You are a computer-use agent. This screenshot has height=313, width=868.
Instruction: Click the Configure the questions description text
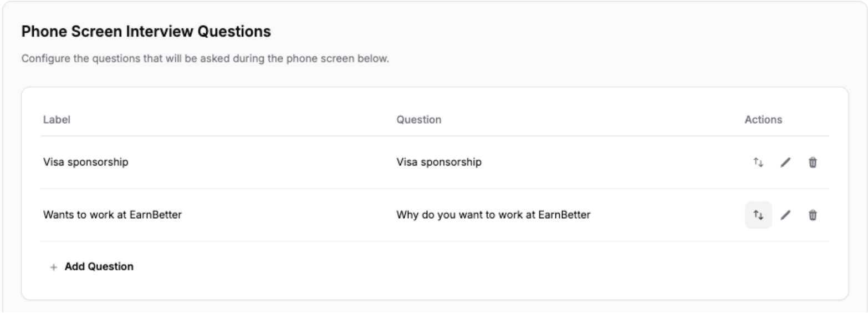[x=205, y=58]
